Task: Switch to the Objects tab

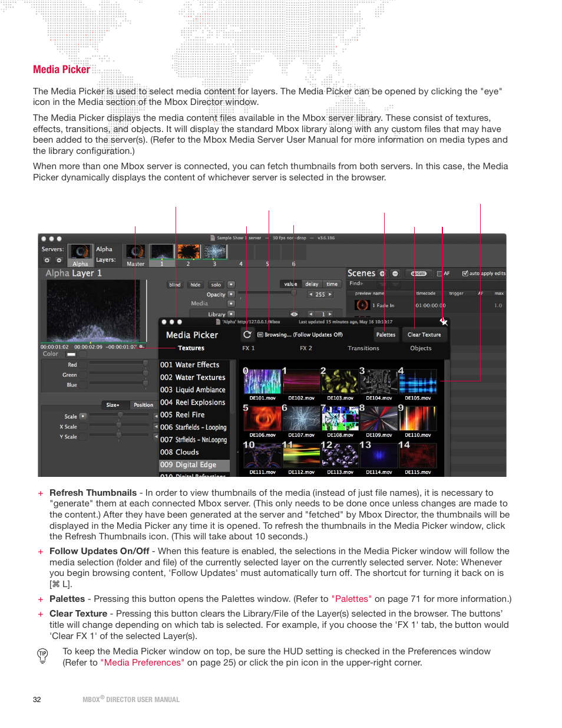Action: (x=421, y=348)
